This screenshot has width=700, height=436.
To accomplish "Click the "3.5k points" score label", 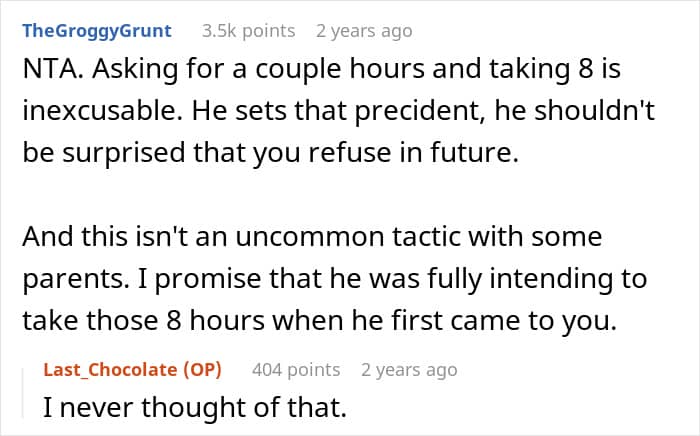I will pos(249,31).
